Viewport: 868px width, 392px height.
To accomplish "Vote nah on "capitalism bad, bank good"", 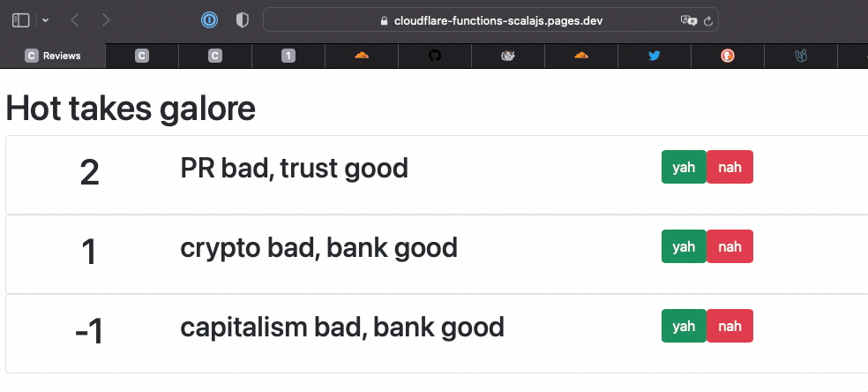I will (x=730, y=326).
